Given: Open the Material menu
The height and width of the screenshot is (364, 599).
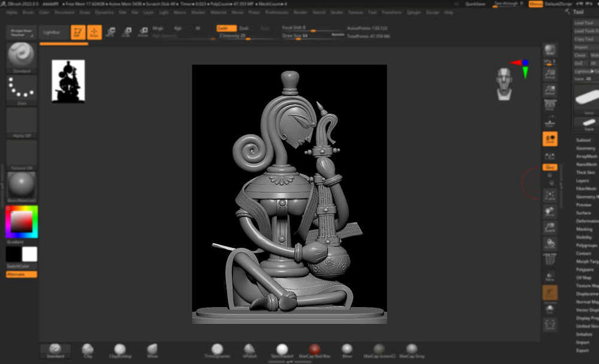Looking at the screenshot, I should click(219, 12).
